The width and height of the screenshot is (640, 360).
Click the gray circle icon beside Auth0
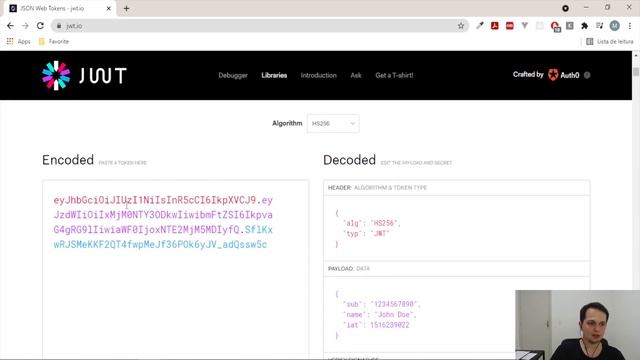click(x=587, y=75)
